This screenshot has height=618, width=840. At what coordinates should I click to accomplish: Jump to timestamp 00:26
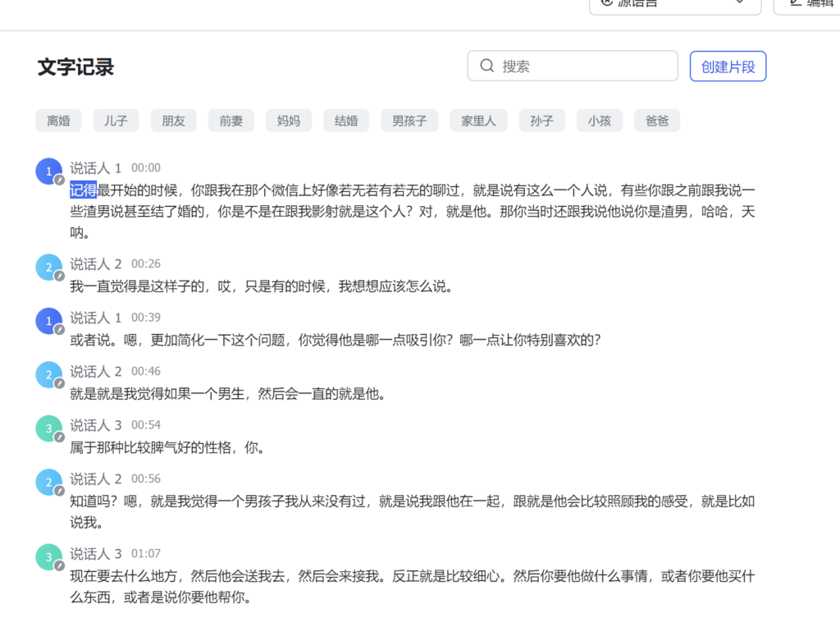point(146,264)
